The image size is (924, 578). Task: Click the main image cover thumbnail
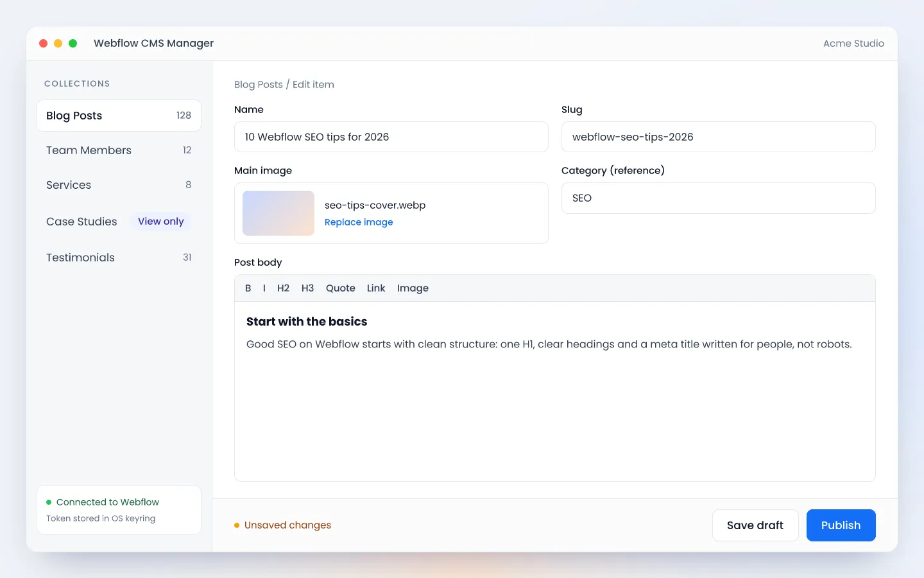coord(278,213)
